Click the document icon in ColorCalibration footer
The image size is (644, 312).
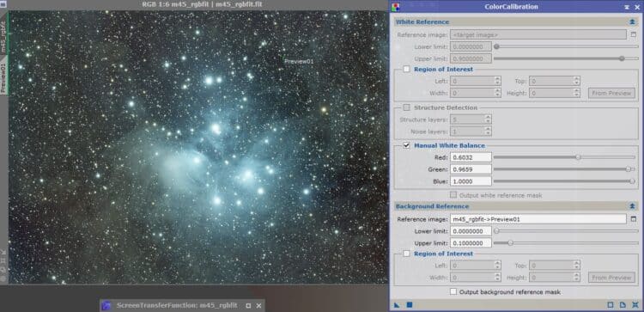pyautogui.click(x=623, y=305)
